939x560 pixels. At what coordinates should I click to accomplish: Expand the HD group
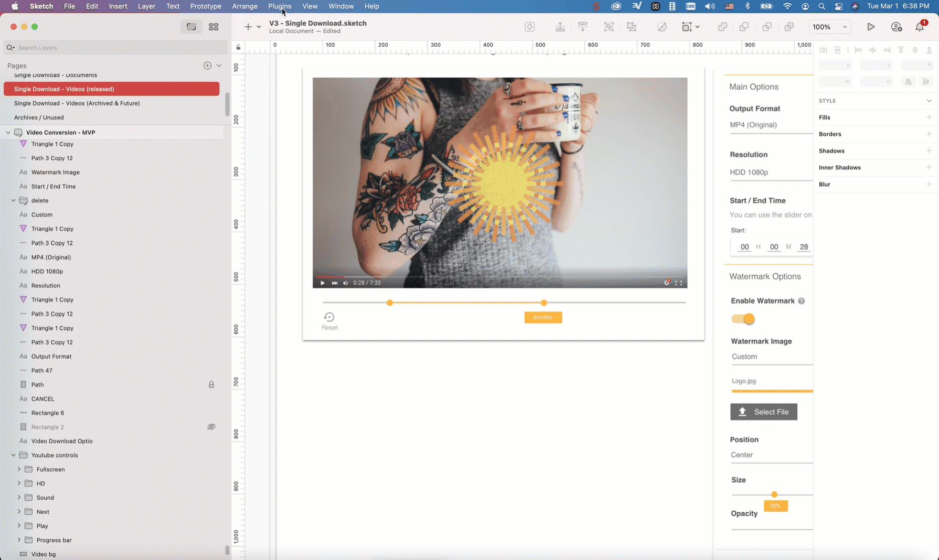click(x=19, y=483)
